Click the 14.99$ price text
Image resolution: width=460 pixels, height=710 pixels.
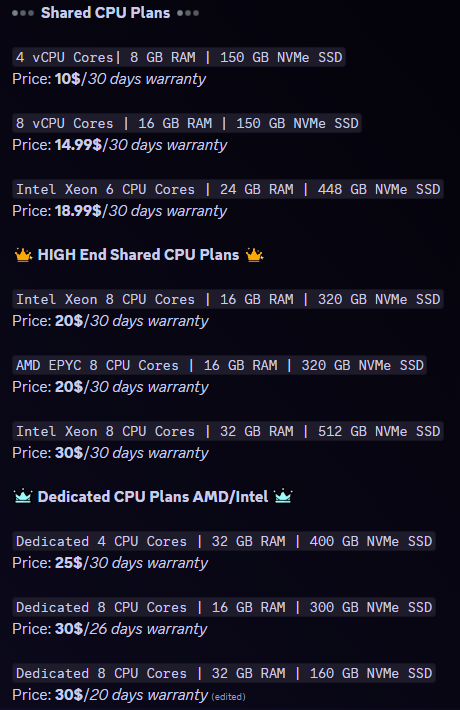tap(78, 145)
